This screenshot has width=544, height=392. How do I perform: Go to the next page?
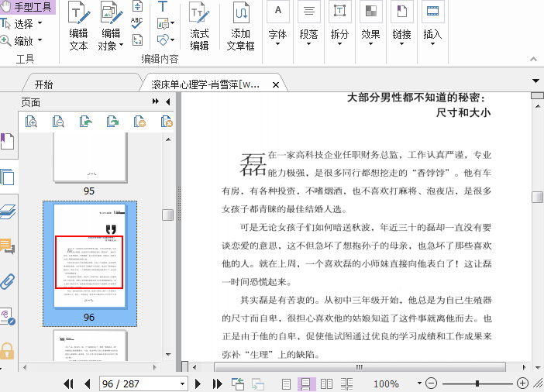(198, 383)
